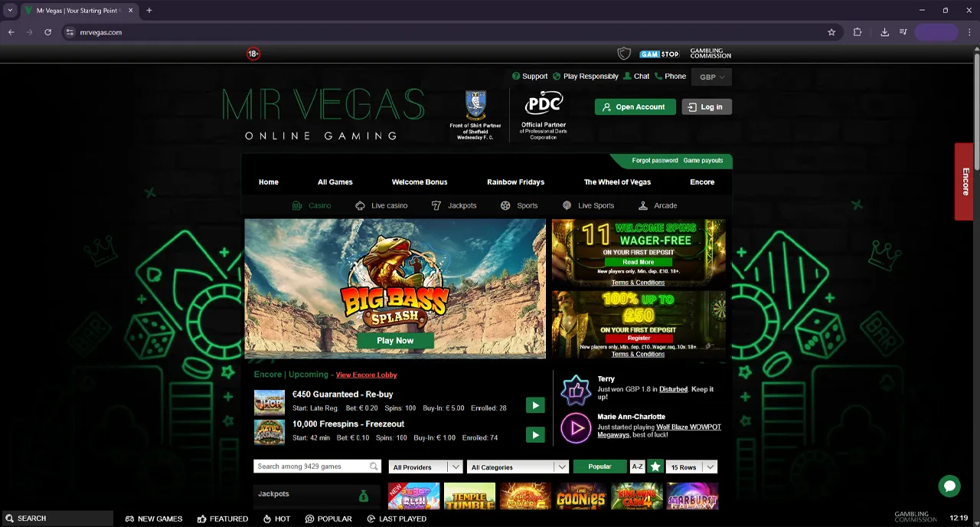The height and width of the screenshot is (527, 980).
Task: Click the favourites star filter icon
Action: pos(655,466)
